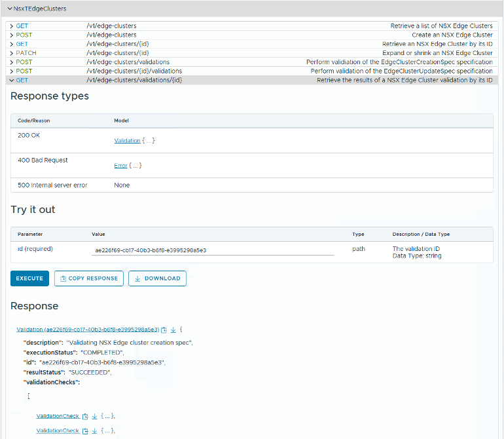Expand POST Create an NSX Edge Cluster

click(x=12, y=35)
